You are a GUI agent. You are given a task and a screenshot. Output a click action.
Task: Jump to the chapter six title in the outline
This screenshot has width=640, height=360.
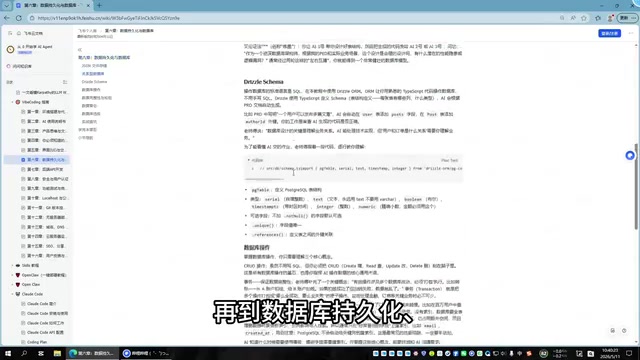pyautogui.click(x=104, y=58)
